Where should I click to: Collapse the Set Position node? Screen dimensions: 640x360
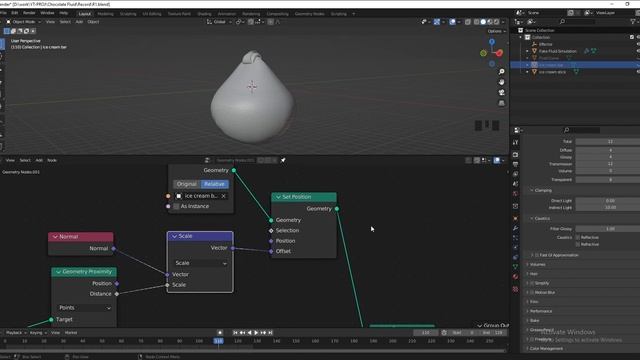pyautogui.click(x=278, y=197)
